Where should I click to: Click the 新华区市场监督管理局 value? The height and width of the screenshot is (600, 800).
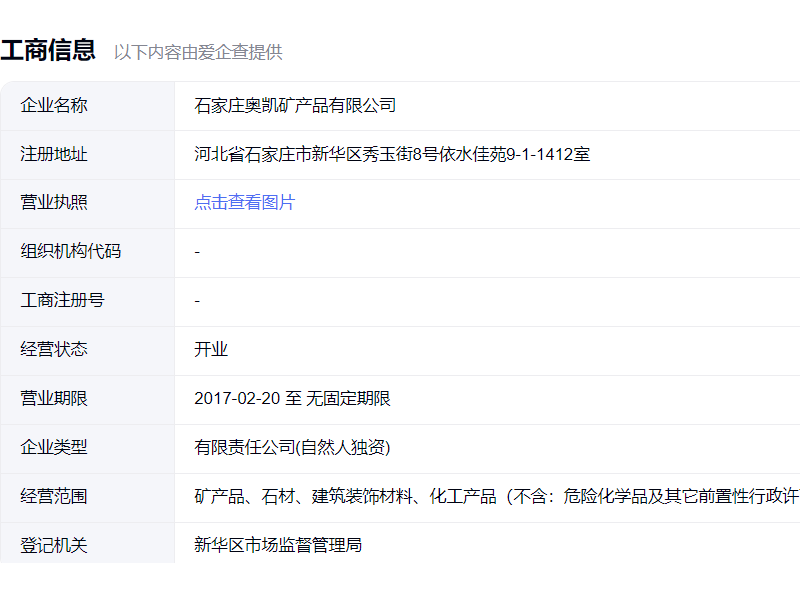tap(278, 545)
